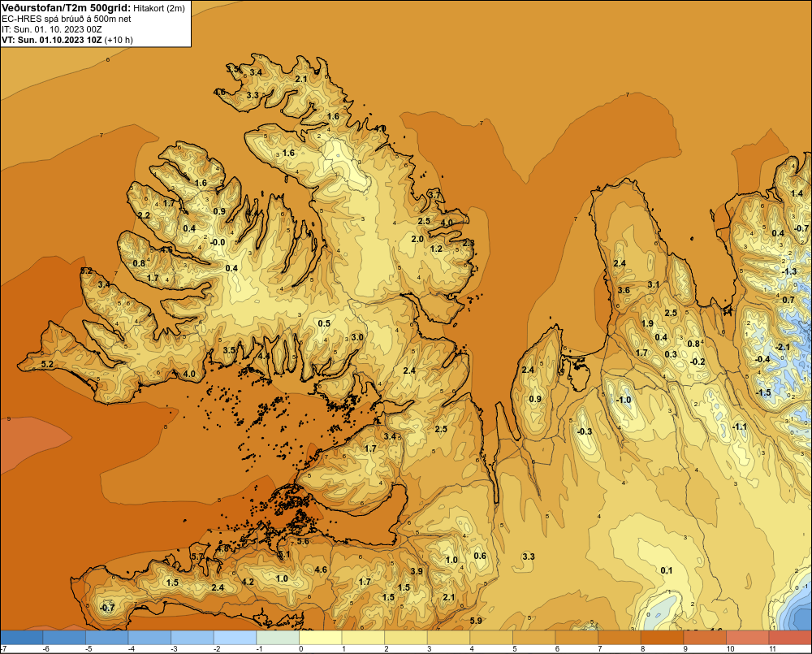Click the -2.1 temperature value

point(783,347)
